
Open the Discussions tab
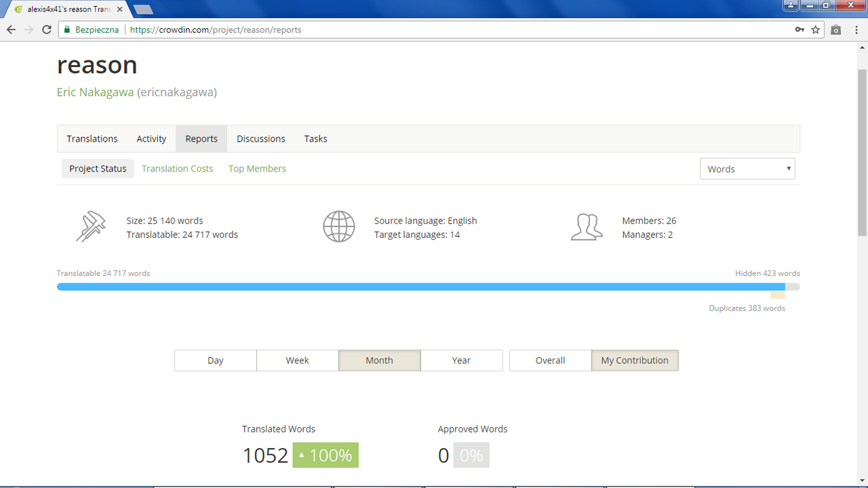(x=261, y=139)
